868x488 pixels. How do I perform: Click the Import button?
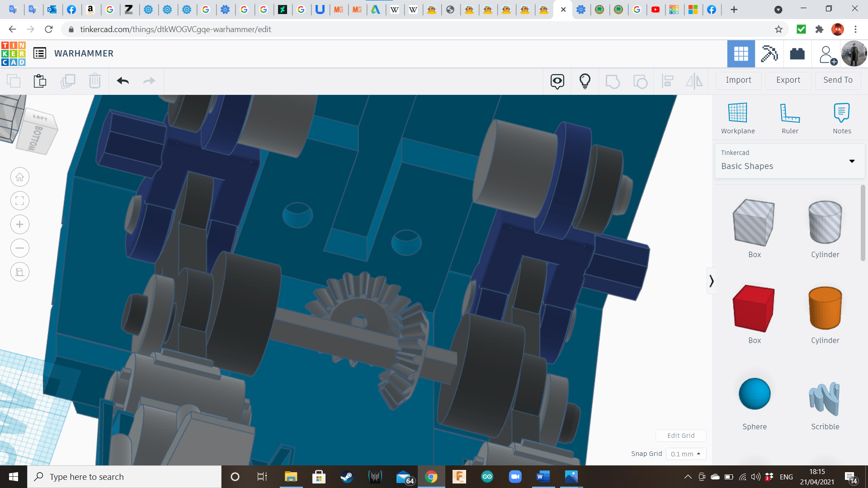click(x=738, y=80)
